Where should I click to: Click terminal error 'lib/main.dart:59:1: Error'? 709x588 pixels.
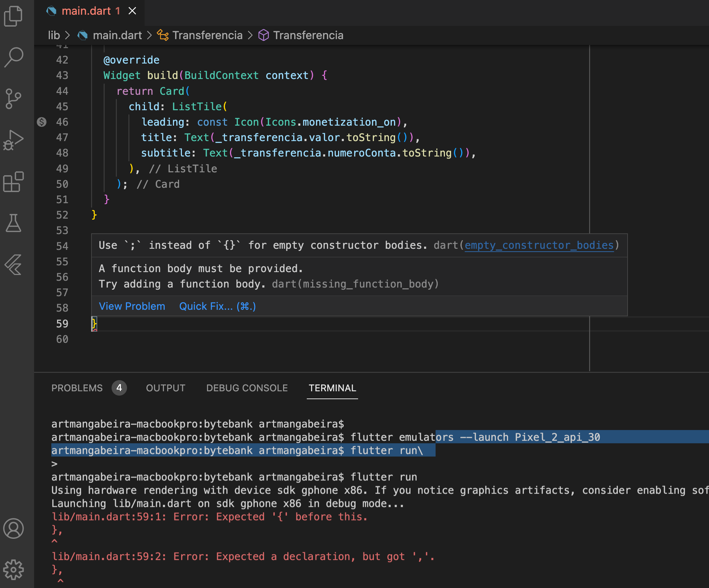click(x=130, y=517)
